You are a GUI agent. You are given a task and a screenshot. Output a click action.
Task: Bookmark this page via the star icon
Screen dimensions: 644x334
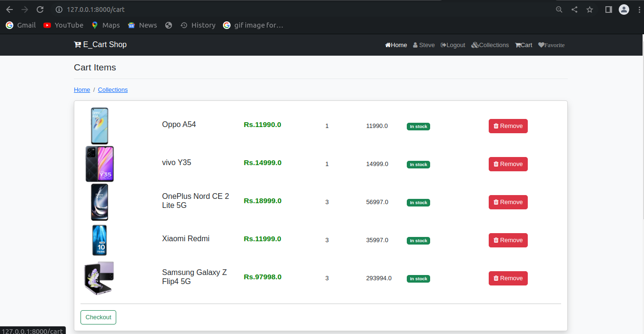coord(590,9)
